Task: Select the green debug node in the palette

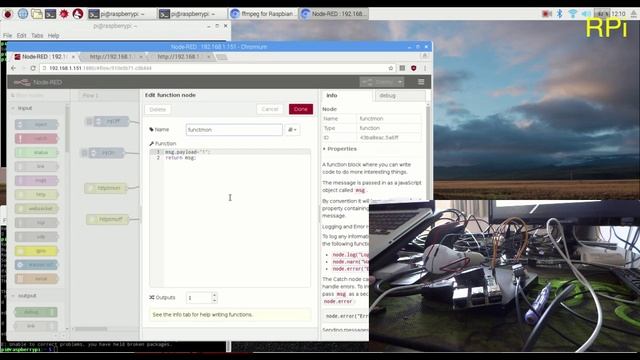Action: [36, 312]
